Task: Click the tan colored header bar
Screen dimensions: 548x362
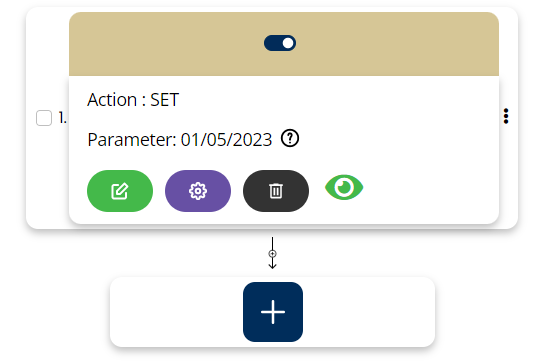Action: point(284,44)
